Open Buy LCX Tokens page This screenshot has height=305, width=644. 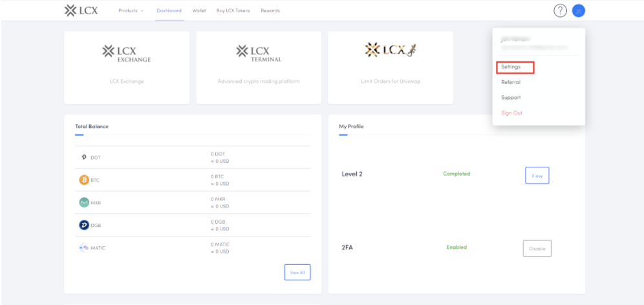click(233, 11)
